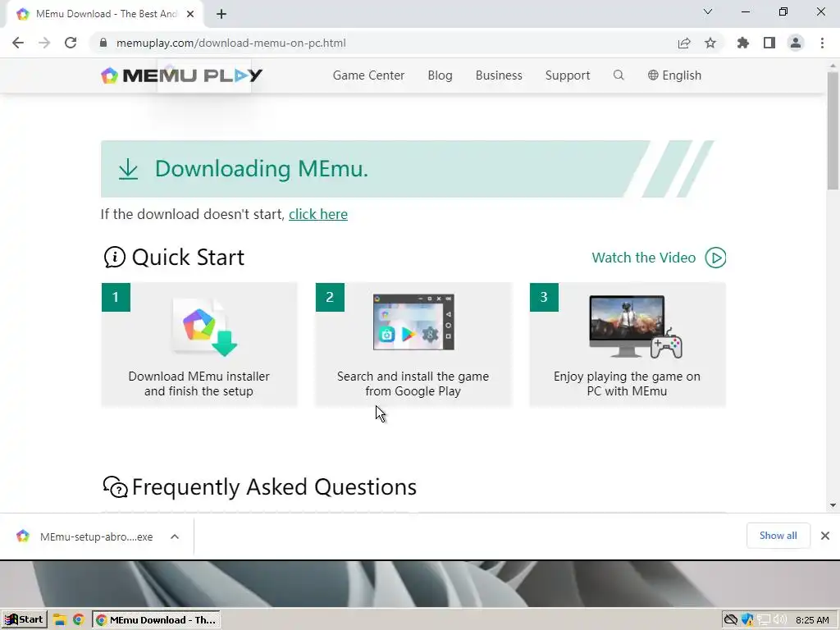Screen dimensions: 840x630
Task: Click 'Enjoy playing the game on PC' text
Action: 627,384
